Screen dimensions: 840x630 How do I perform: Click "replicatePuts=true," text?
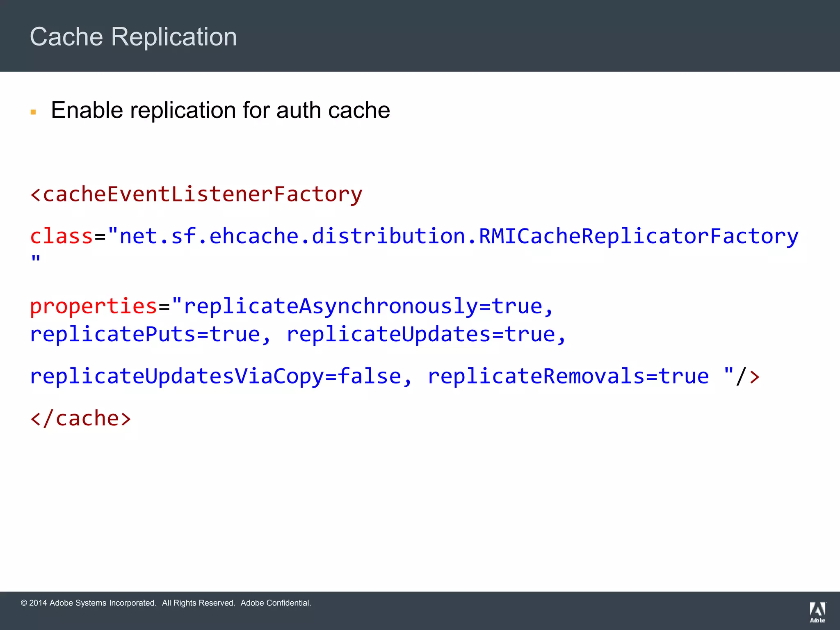pos(151,335)
